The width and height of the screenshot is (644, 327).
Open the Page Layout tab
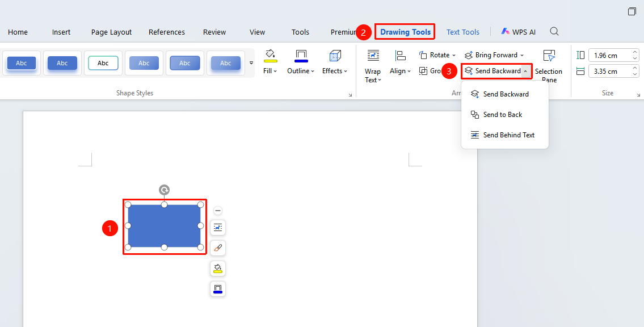point(111,32)
